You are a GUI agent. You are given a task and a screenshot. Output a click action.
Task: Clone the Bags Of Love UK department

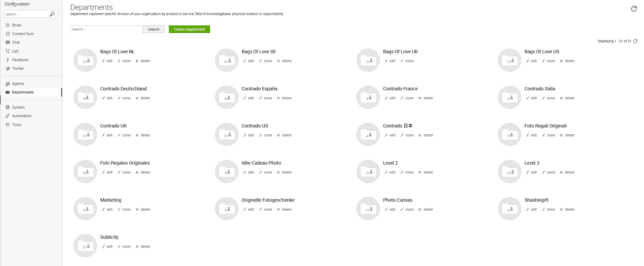pos(407,61)
